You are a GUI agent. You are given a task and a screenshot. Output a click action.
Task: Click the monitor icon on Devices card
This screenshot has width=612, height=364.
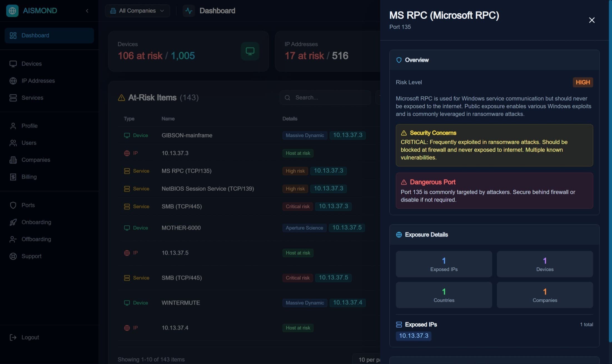coord(250,51)
